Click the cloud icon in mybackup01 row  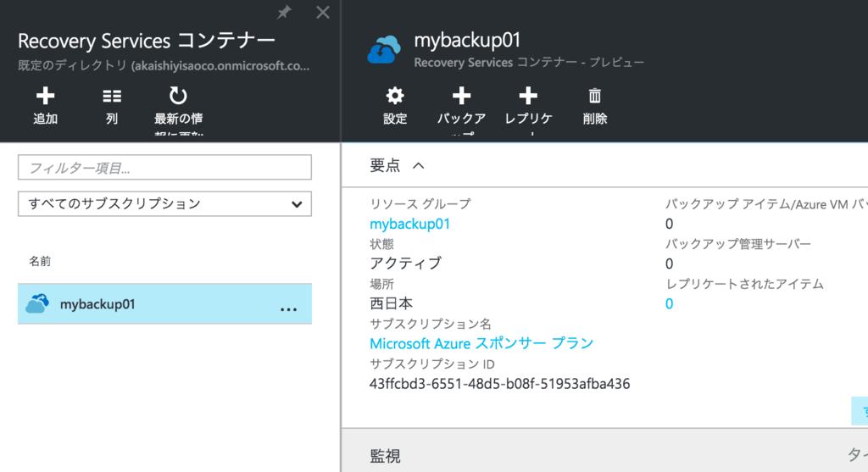(x=37, y=303)
